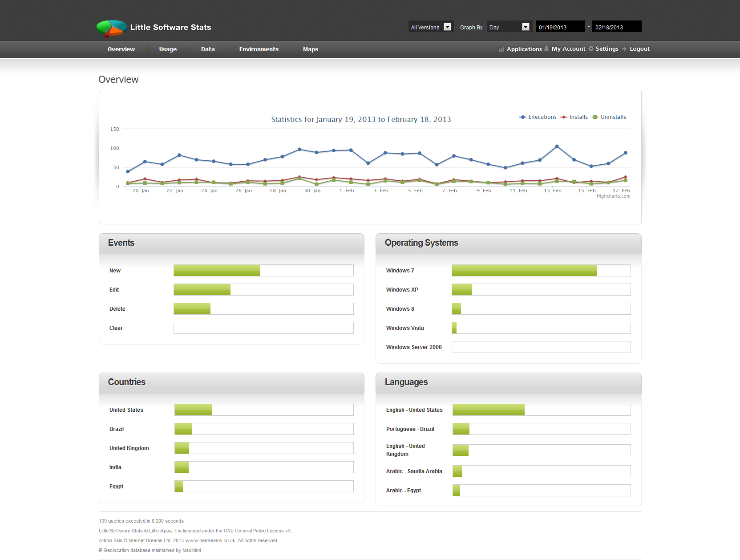Navigate to the Maps tab
740x560 pixels.
(x=310, y=49)
